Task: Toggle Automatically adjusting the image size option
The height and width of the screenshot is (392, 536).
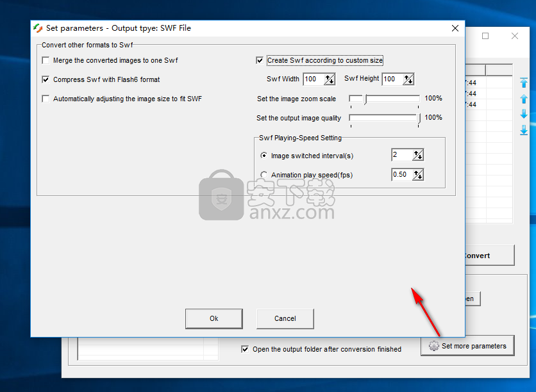Action: [x=46, y=99]
